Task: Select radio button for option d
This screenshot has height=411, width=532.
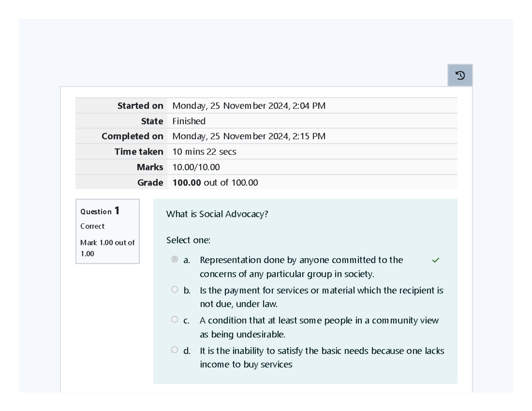Action: pyautogui.click(x=174, y=350)
